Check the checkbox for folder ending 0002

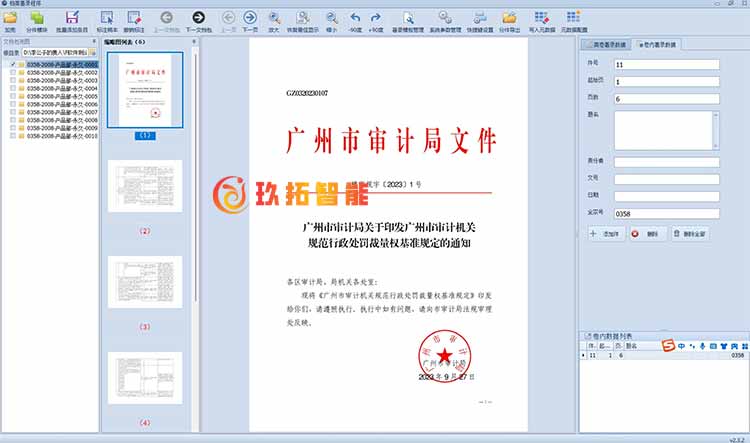point(13,72)
